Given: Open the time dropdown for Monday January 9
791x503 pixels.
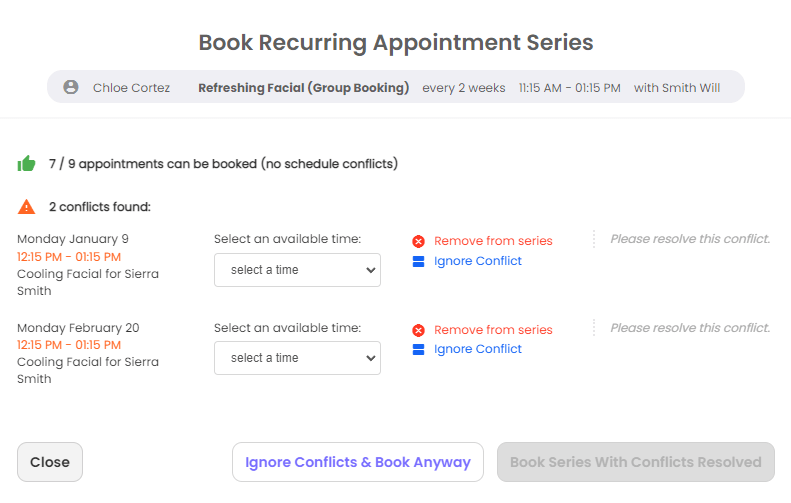Looking at the screenshot, I should tap(297, 270).
